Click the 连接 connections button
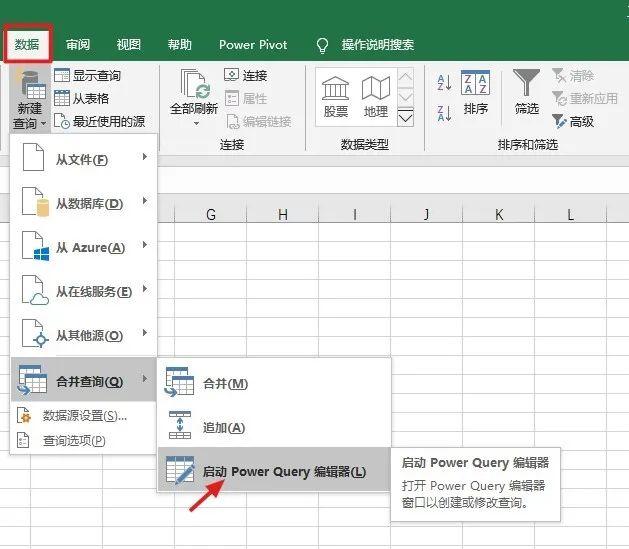Image resolution: width=629 pixels, height=549 pixels. click(x=246, y=75)
